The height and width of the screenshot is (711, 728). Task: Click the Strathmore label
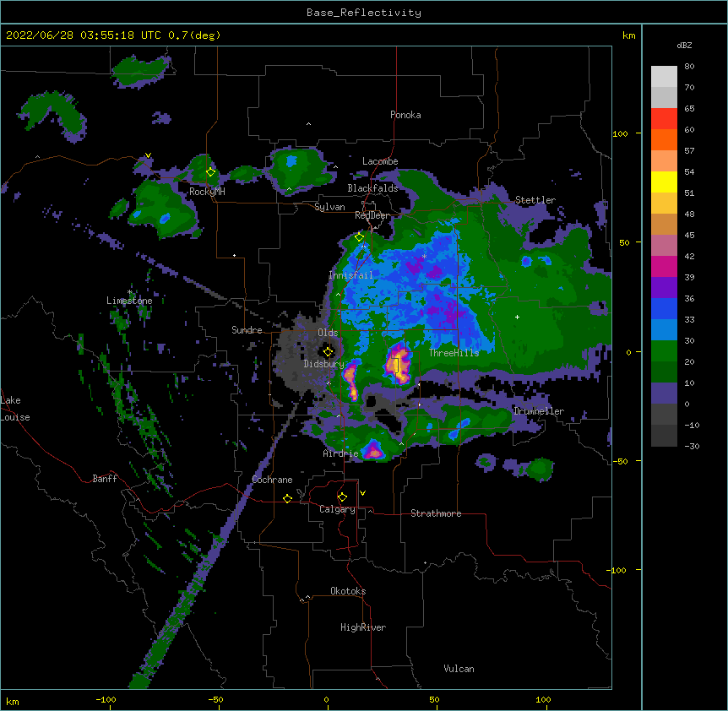click(436, 513)
